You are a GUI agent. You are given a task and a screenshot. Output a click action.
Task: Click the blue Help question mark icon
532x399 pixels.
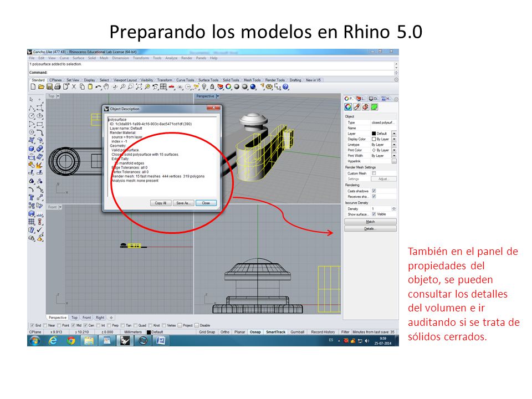286,87
